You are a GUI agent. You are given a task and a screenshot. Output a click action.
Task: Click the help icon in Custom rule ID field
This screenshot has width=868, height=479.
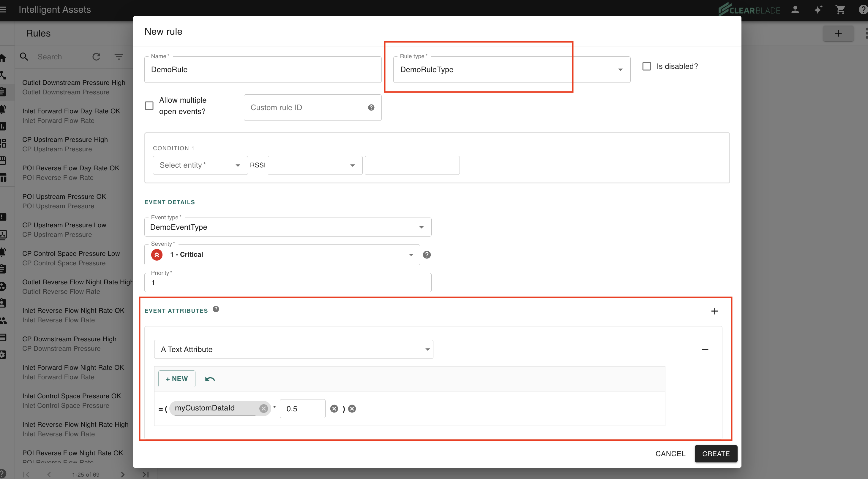click(371, 107)
